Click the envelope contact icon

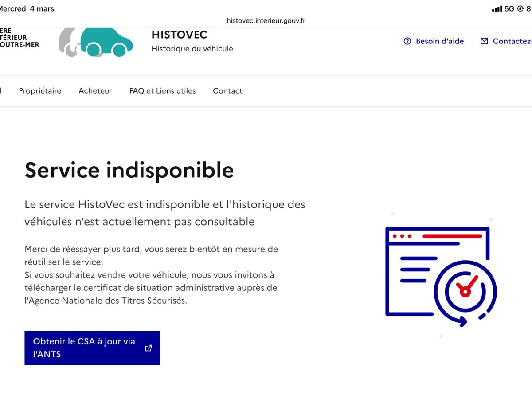click(x=484, y=41)
